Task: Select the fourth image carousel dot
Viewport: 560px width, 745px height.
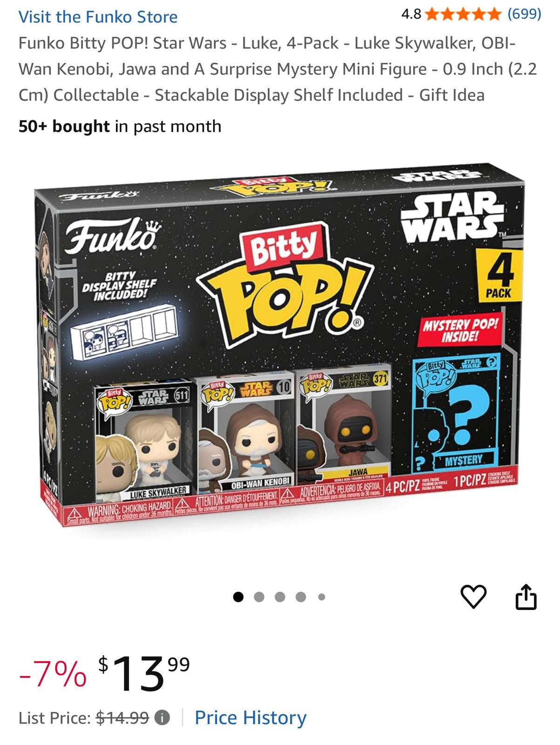Action: pos(301,596)
